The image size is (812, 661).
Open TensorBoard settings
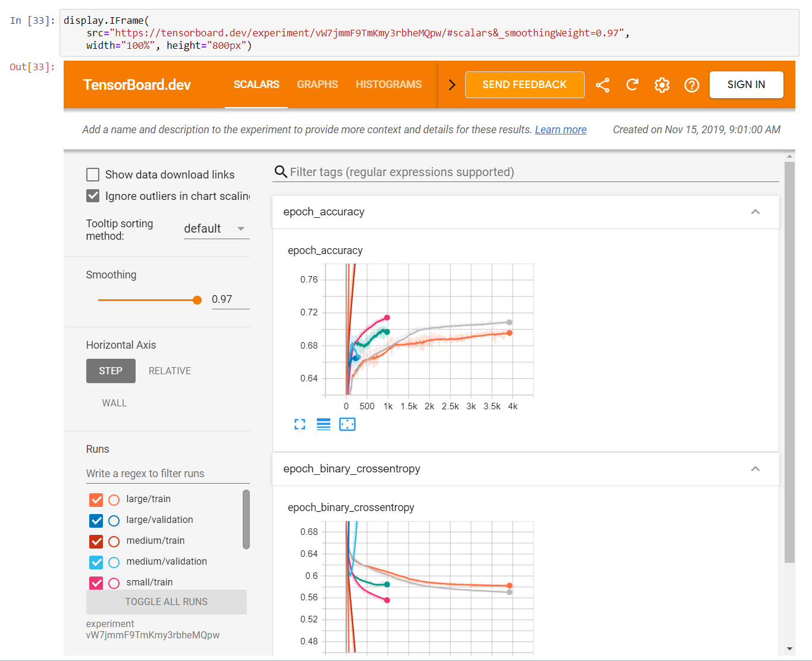click(662, 84)
